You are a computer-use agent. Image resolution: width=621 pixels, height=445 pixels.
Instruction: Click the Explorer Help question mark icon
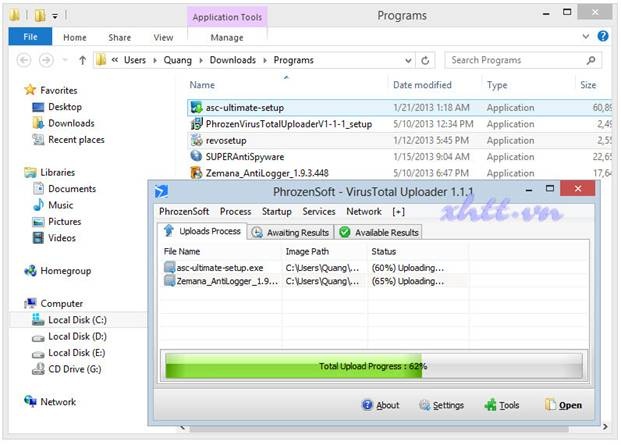[x=603, y=36]
